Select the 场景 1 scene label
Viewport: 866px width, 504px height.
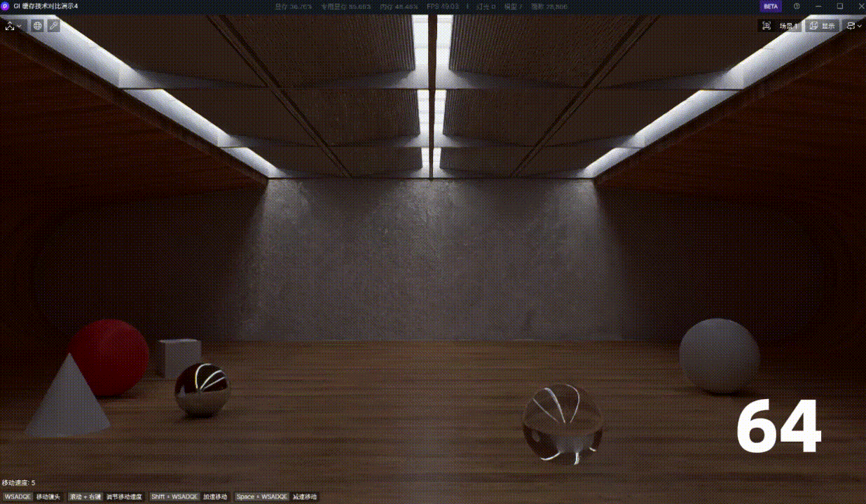[x=788, y=26]
